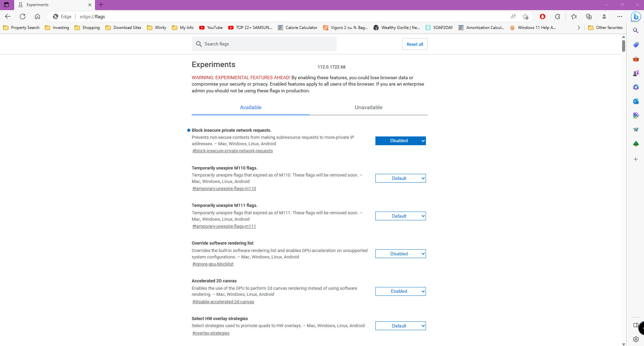Open the Extensions puzzle icon

coord(557,17)
